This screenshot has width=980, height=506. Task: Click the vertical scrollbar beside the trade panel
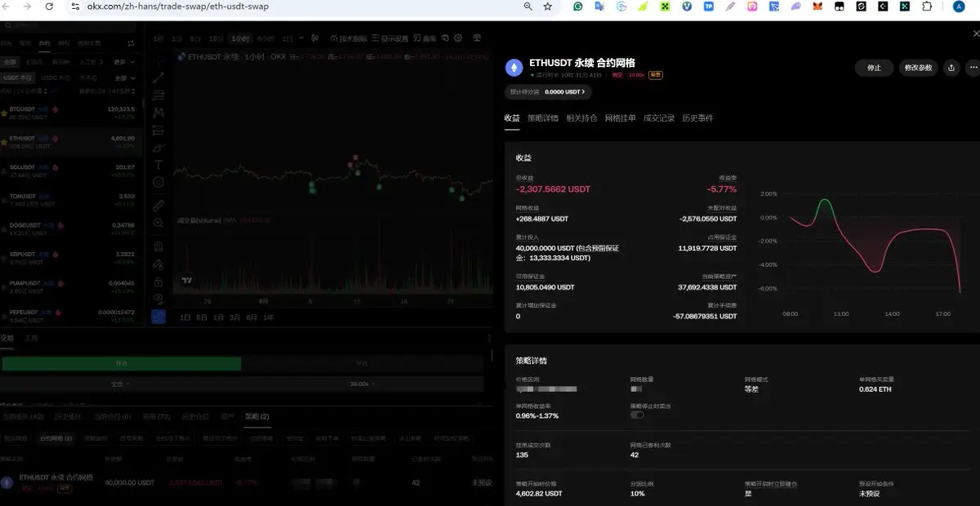click(492, 354)
